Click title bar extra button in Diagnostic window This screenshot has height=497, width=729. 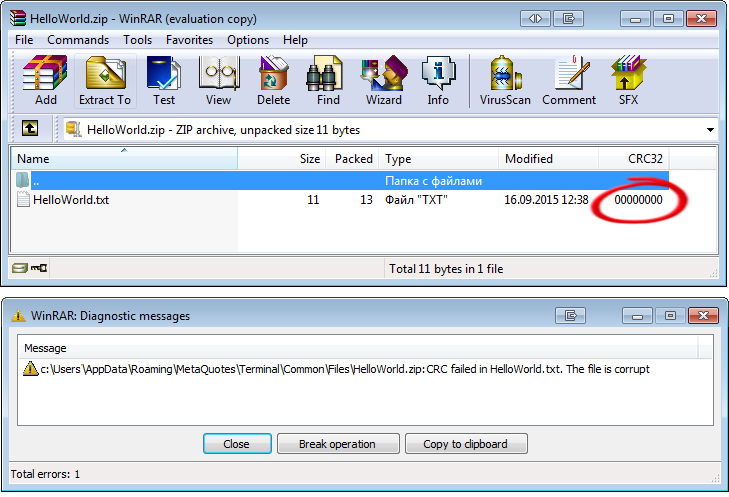tap(570, 316)
